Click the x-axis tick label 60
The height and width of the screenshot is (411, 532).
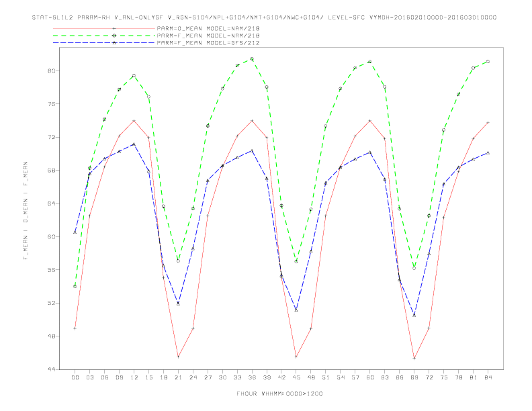[x=370, y=377]
